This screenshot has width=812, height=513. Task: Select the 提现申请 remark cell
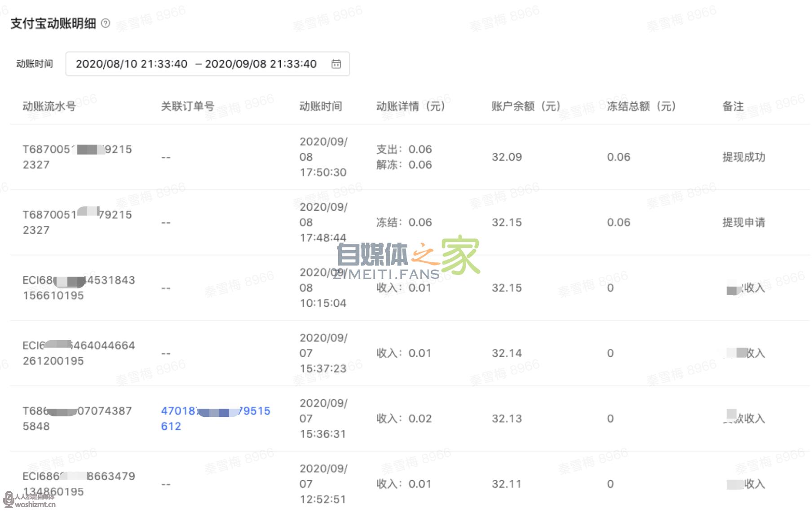[x=744, y=222]
